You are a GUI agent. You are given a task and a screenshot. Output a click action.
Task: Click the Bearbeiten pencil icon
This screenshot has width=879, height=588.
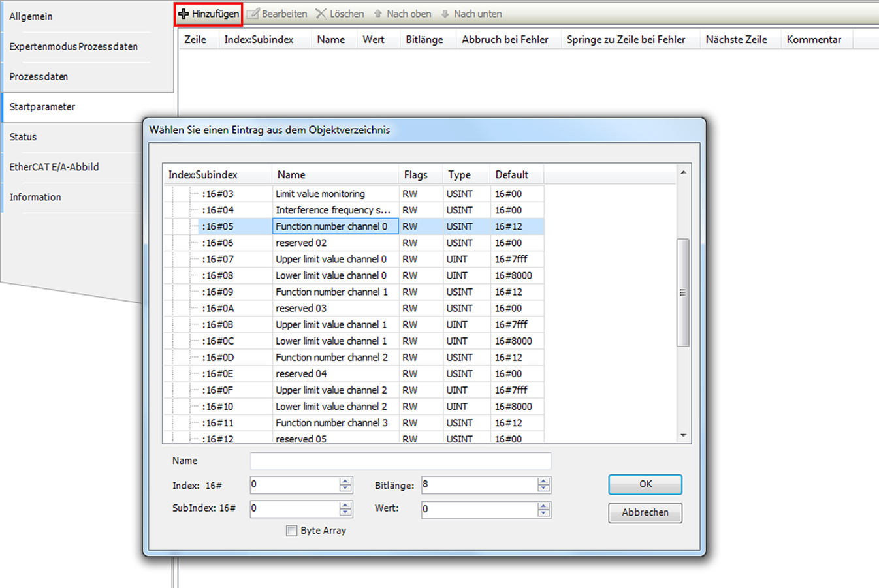253,14
